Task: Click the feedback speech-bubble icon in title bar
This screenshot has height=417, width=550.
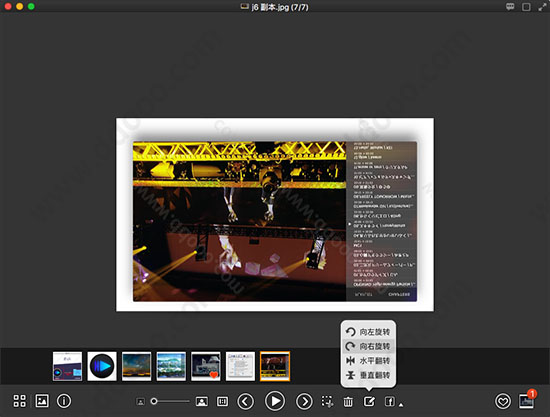Action: (510, 7)
